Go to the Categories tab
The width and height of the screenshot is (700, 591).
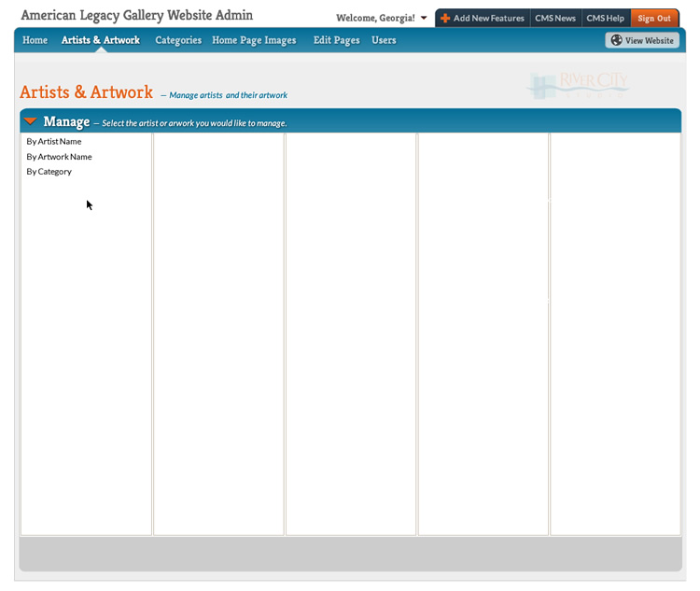tap(178, 41)
